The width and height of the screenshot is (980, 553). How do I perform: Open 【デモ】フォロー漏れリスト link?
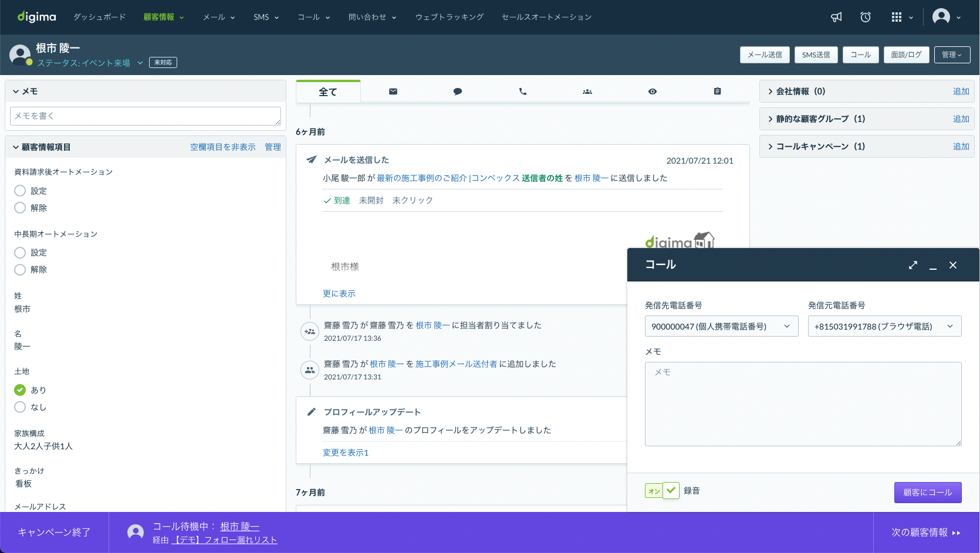(224, 540)
